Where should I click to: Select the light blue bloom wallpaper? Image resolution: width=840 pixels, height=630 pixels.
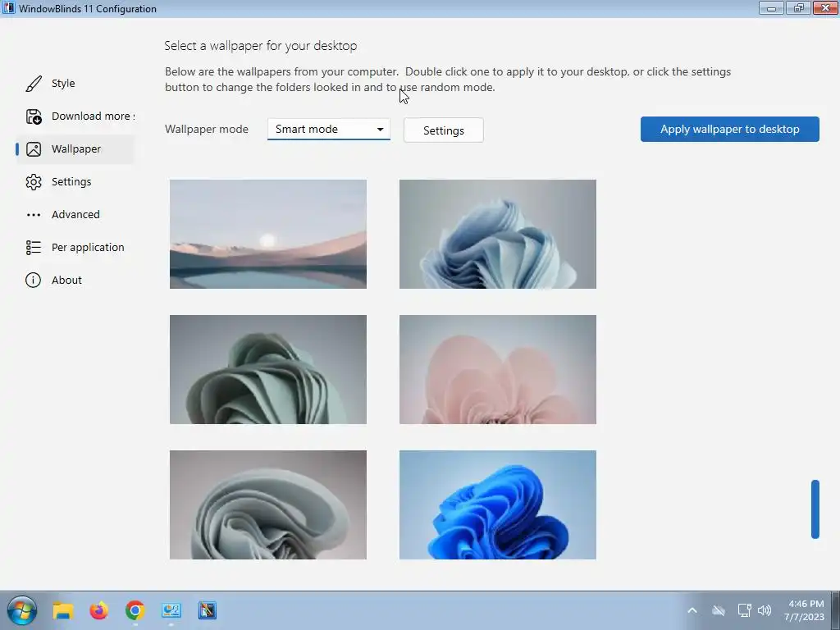coord(498,234)
